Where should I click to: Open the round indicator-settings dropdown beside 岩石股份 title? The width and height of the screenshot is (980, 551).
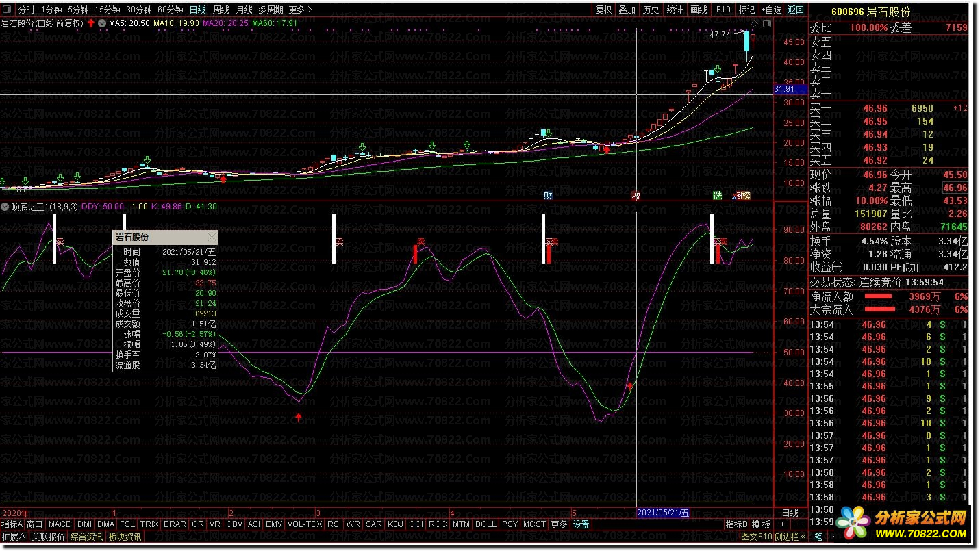point(102,23)
